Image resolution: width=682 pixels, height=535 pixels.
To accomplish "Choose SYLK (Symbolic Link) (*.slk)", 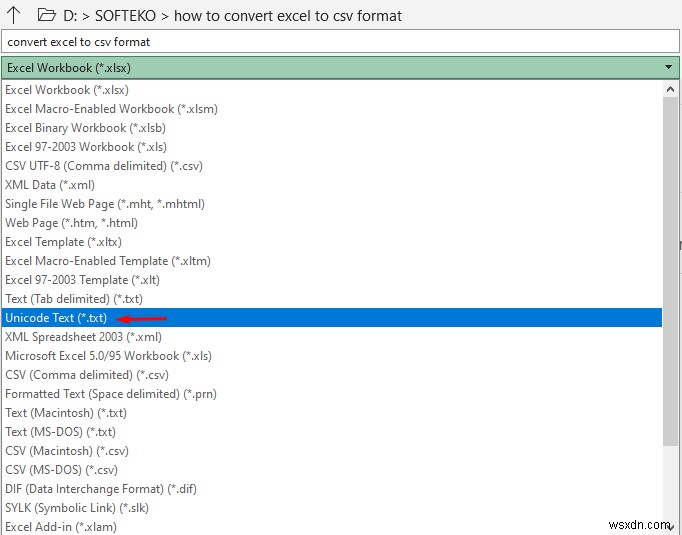I will [x=331, y=508].
